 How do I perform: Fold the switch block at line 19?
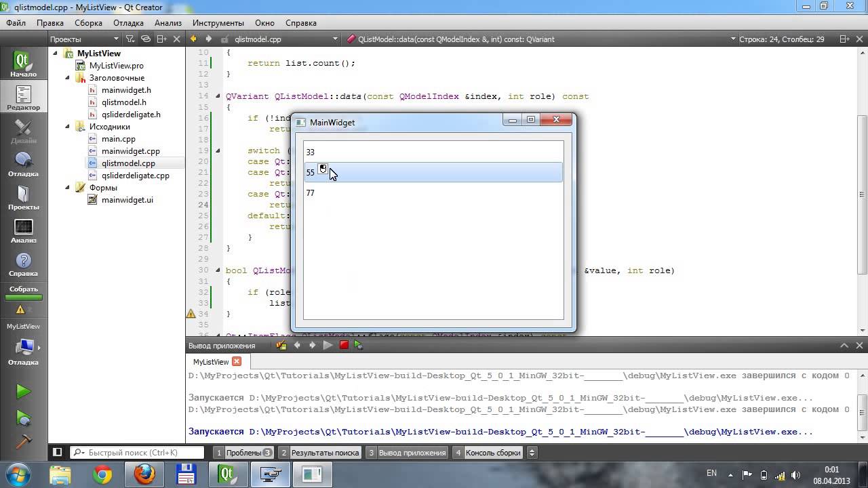click(218, 150)
